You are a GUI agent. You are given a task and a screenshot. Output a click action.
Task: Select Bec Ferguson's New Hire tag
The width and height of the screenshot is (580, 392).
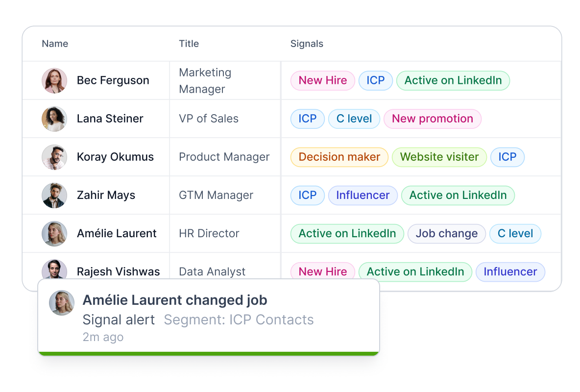tap(322, 80)
